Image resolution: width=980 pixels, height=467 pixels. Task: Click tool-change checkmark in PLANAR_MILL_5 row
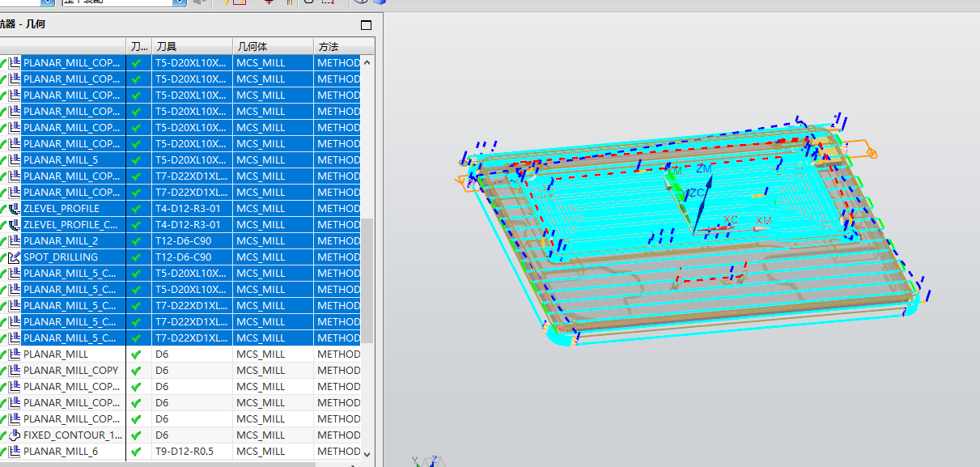point(136,159)
